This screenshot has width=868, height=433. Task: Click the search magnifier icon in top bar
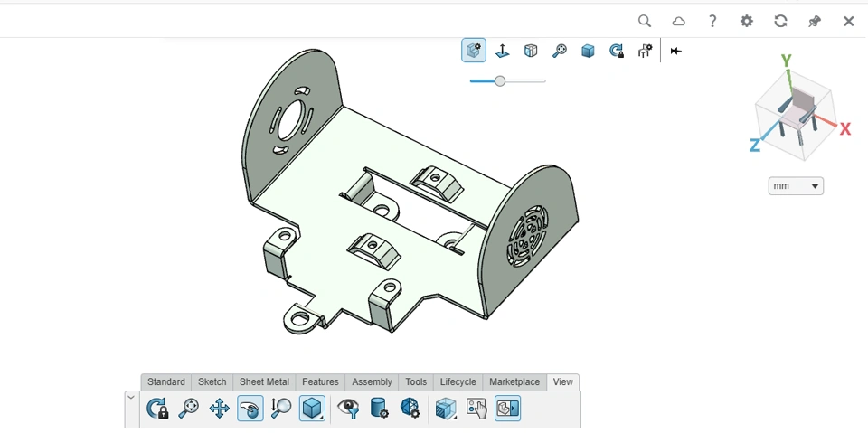click(x=645, y=21)
